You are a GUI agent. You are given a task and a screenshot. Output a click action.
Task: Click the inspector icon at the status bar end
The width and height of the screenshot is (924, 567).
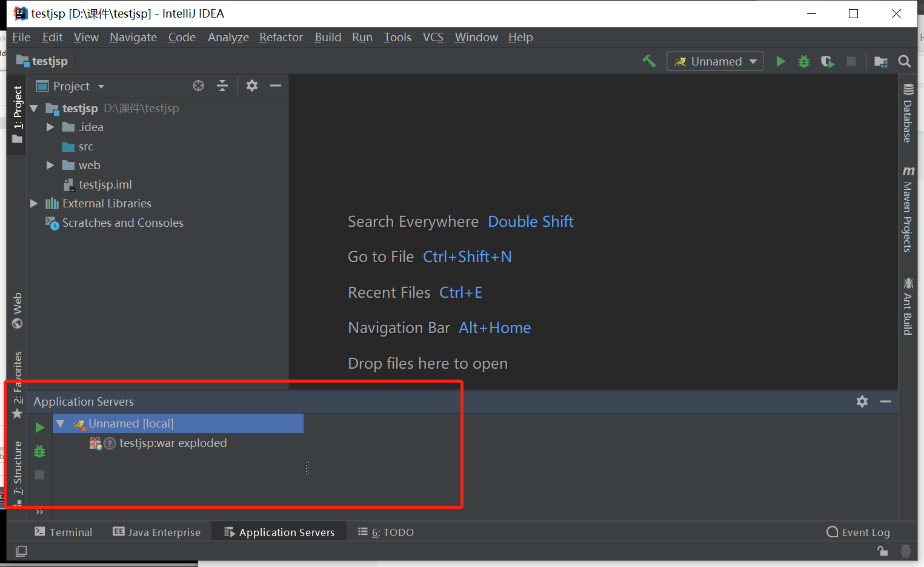click(906, 551)
